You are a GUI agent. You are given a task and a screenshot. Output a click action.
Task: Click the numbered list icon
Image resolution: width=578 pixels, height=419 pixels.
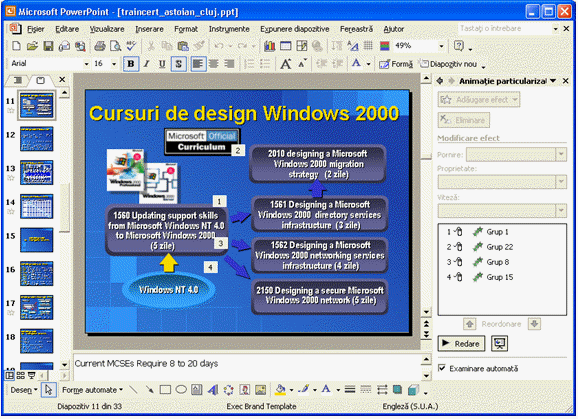point(249,64)
